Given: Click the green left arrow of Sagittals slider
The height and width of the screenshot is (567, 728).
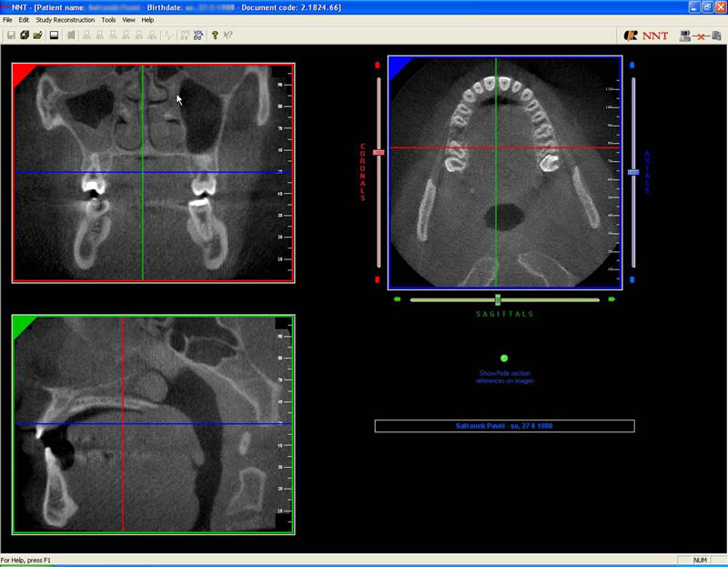Looking at the screenshot, I should tap(398, 299).
